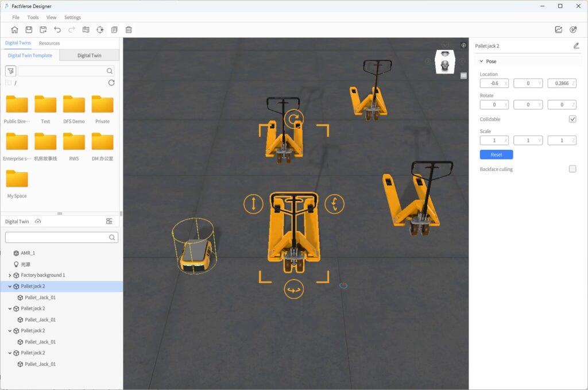The height and width of the screenshot is (390, 588).
Task: Click the Home icon in the toolbar
Action: pos(14,30)
